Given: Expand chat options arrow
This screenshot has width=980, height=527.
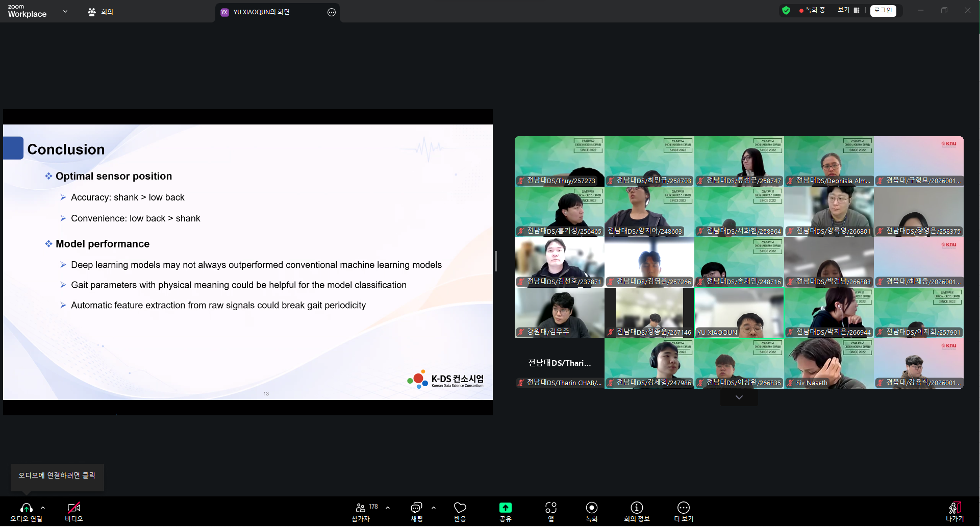Looking at the screenshot, I should (x=434, y=508).
